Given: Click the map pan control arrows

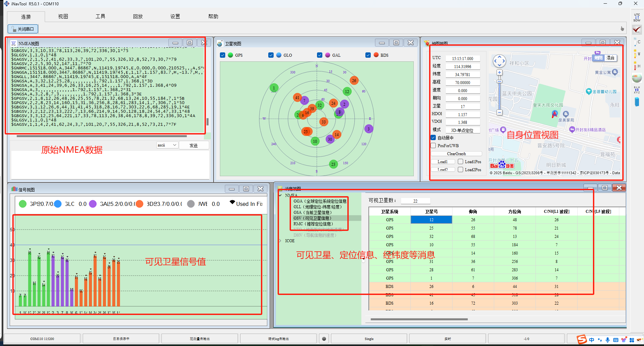Looking at the screenshot, I should (x=499, y=61).
